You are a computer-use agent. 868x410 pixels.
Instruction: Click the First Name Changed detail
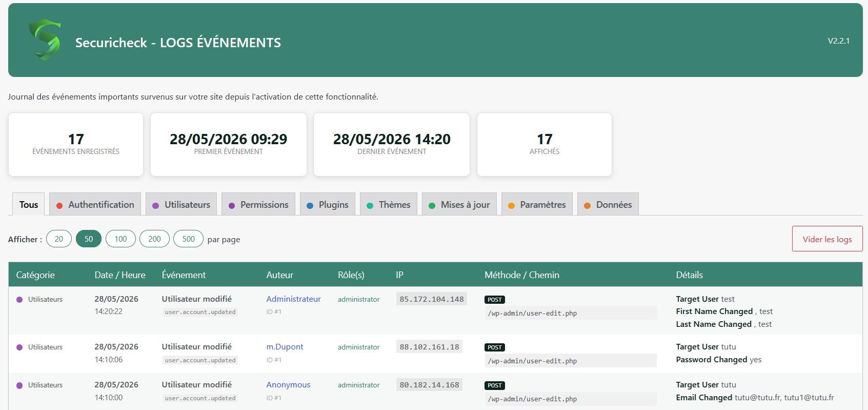724,311
